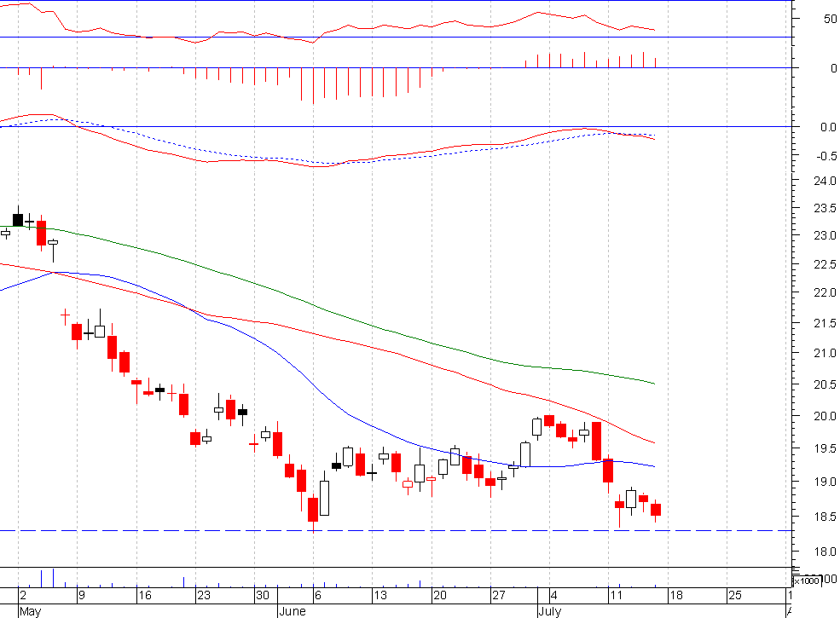
Task: Select the 19.0 price axis label
Action: pyautogui.click(x=825, y=482)
